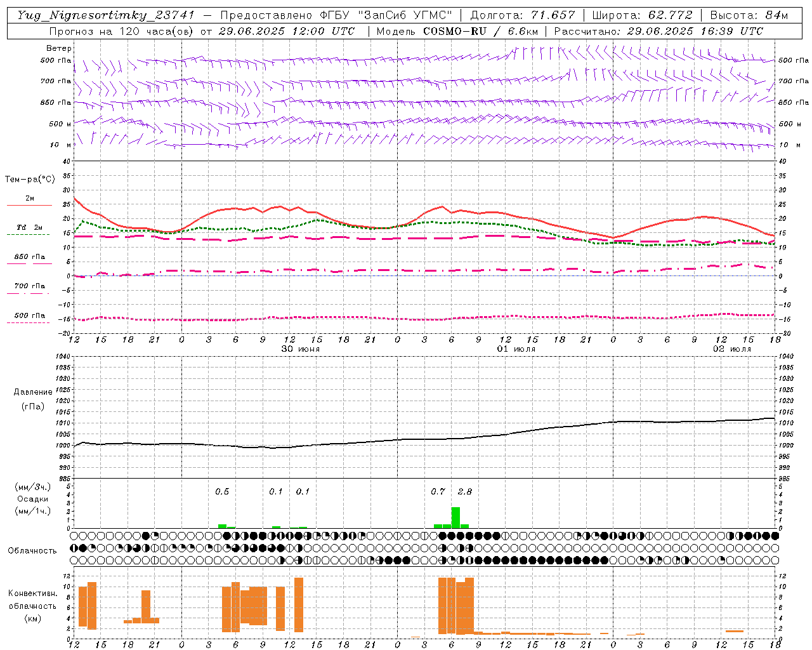This screenshot has height=650, width=812.
Task: Click the 'Широта: 62.772' header field
Action: coord(642,15)
